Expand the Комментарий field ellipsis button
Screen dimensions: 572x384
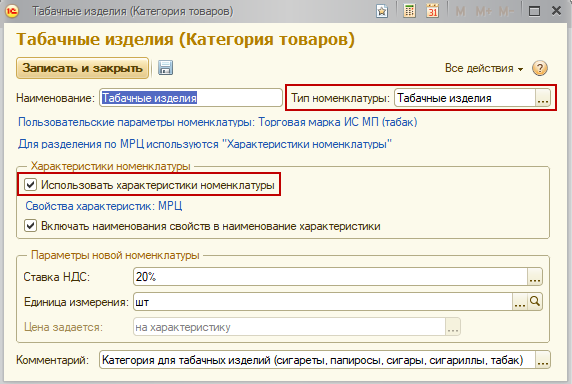point(542,360)
